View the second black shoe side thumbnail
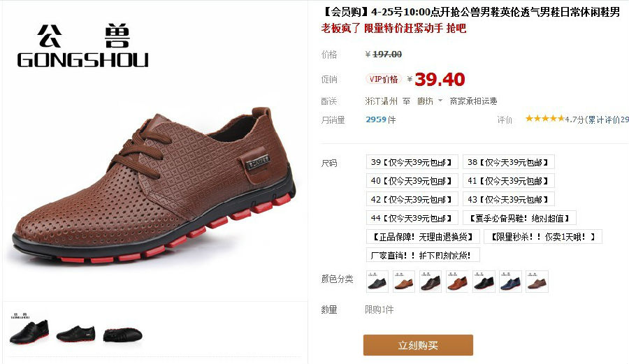 tap(75, 333)
